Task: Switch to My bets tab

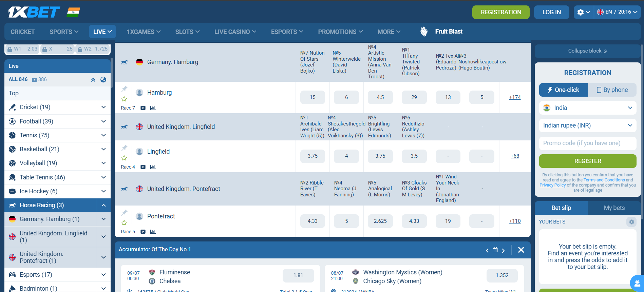Action: click(x=614, y=208)
